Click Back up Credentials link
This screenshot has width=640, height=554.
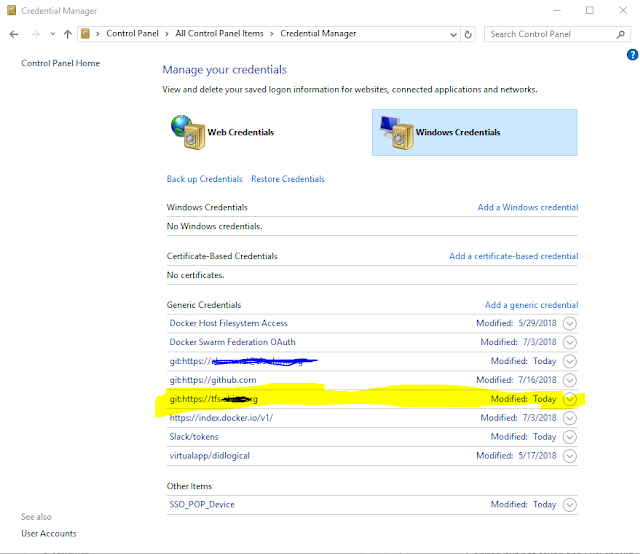point(204,179)
